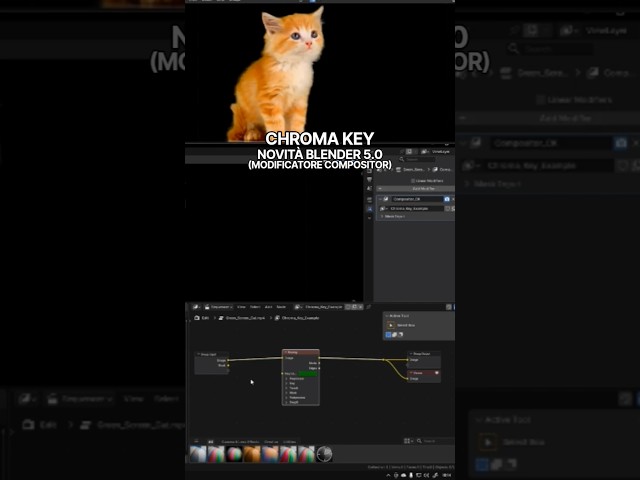Select the Keying node header
This screenshot has height=480, width=640.
point(301,352)
